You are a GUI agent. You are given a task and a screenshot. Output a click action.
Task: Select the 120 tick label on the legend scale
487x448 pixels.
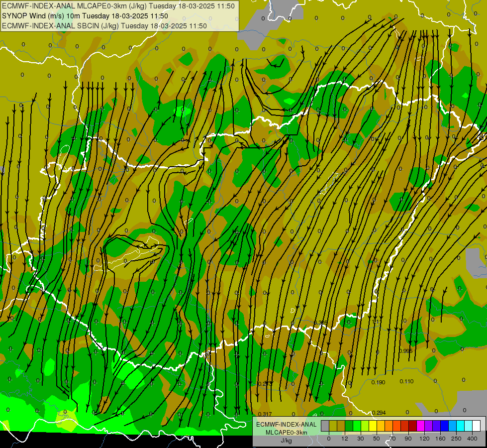[x=425, y=439]
